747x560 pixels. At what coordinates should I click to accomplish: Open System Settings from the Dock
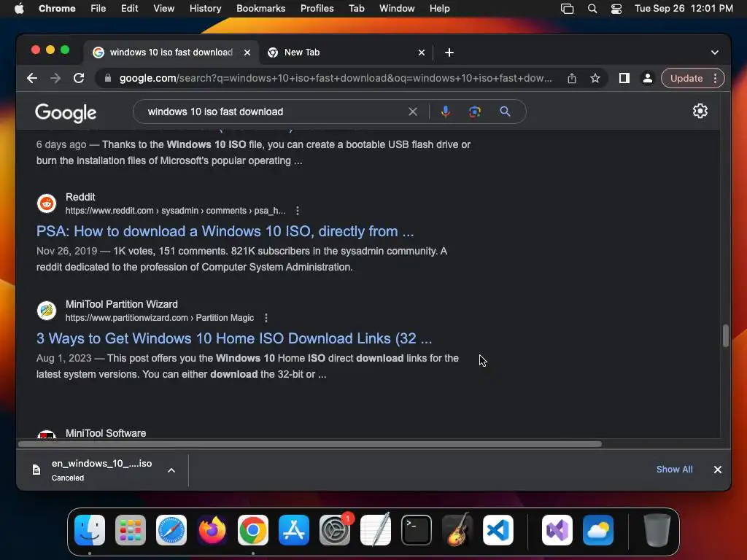[x=335, y=530]
